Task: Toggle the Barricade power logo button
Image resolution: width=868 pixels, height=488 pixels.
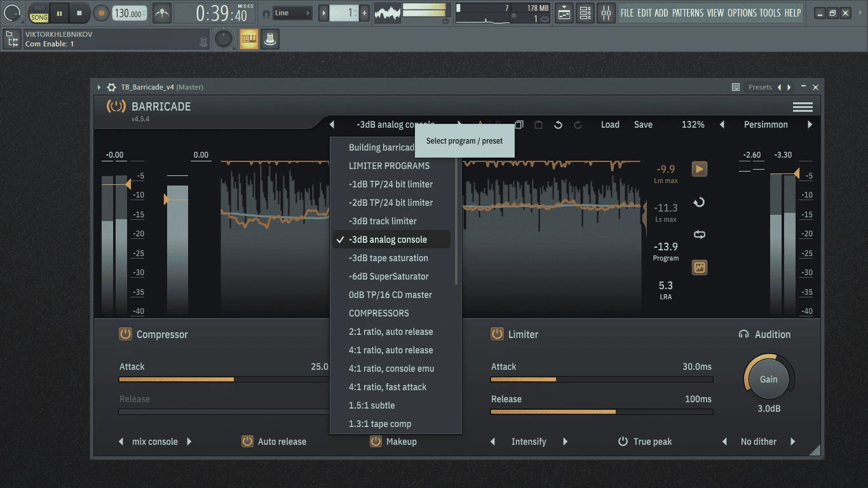Action: point(116,106)
